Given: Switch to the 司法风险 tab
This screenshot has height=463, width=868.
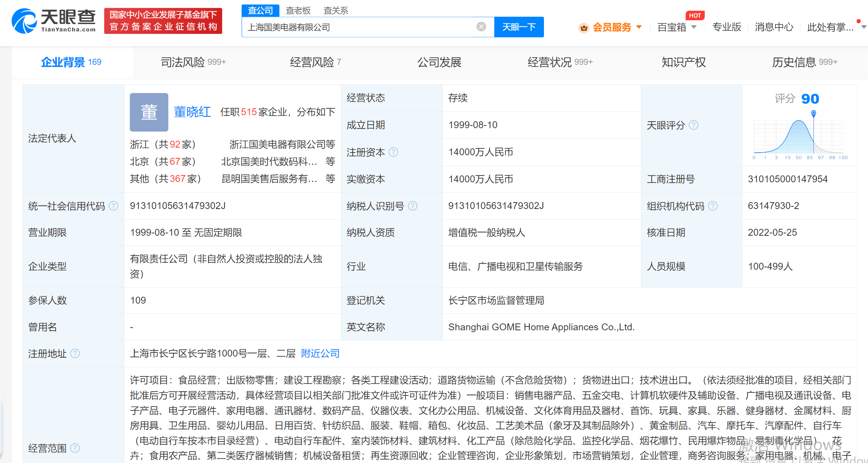Looking at the screenshot, I should [x=193, y=62].
